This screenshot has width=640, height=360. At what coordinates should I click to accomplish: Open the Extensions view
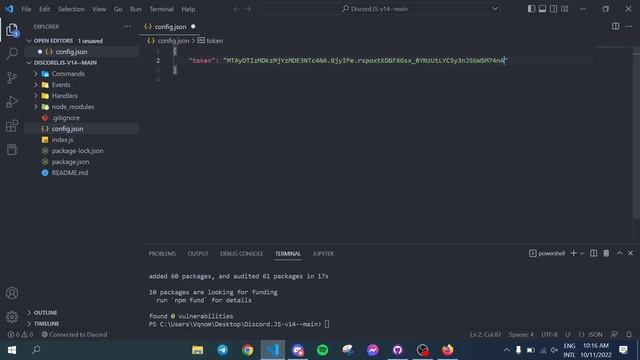click(x=12, y=125)
